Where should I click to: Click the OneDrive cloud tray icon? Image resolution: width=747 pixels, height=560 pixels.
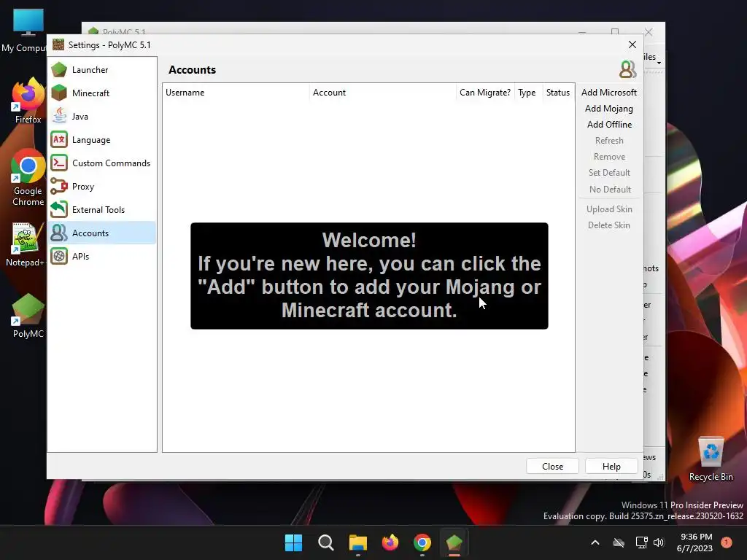point(619,542)
